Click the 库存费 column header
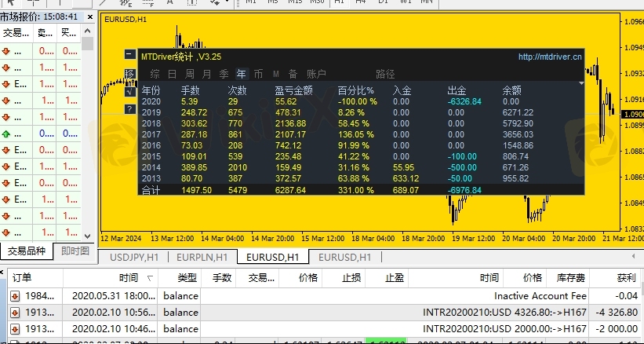The image size is (644, 344). click(568, 278)
